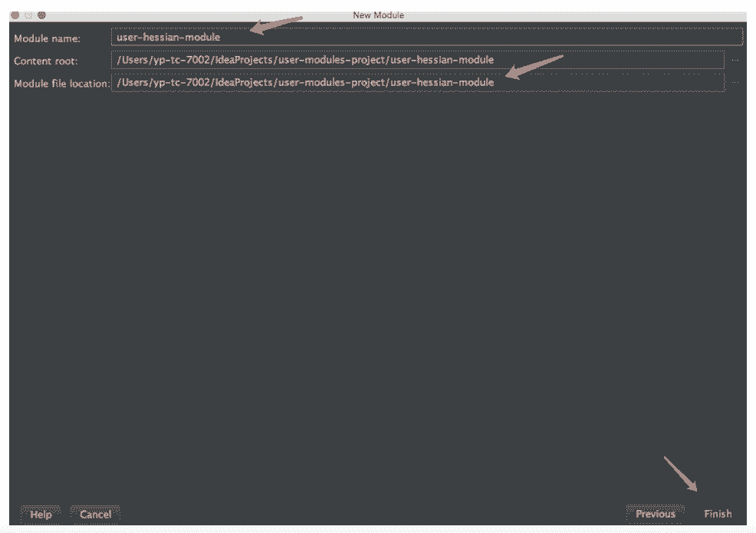
Task: Open the browse button beside Module file location
Action: pyautogui.click(x=735, y=82)
